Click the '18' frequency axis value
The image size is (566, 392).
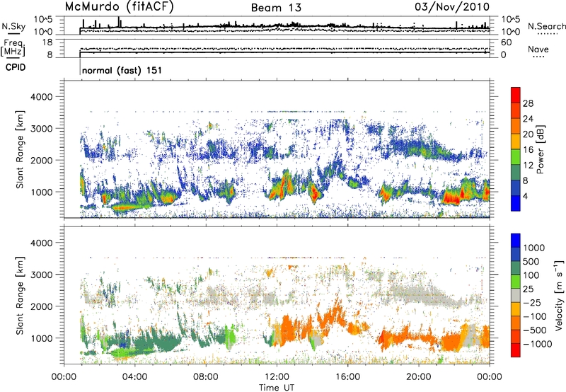47,42
